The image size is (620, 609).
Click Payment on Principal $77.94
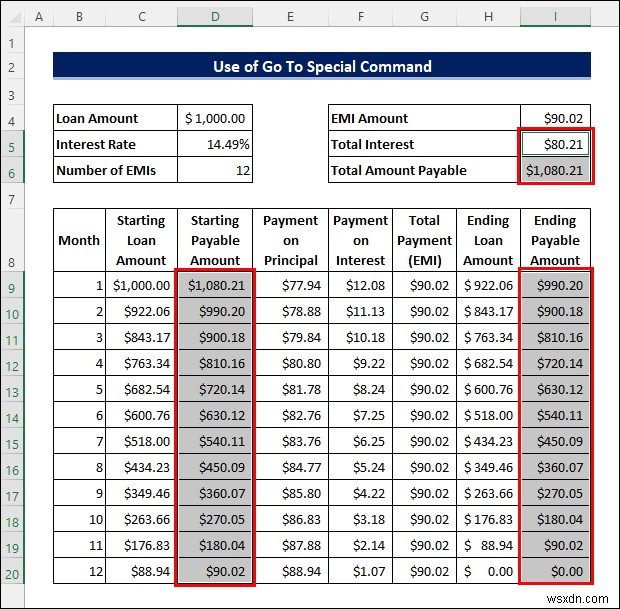[290, 285]
